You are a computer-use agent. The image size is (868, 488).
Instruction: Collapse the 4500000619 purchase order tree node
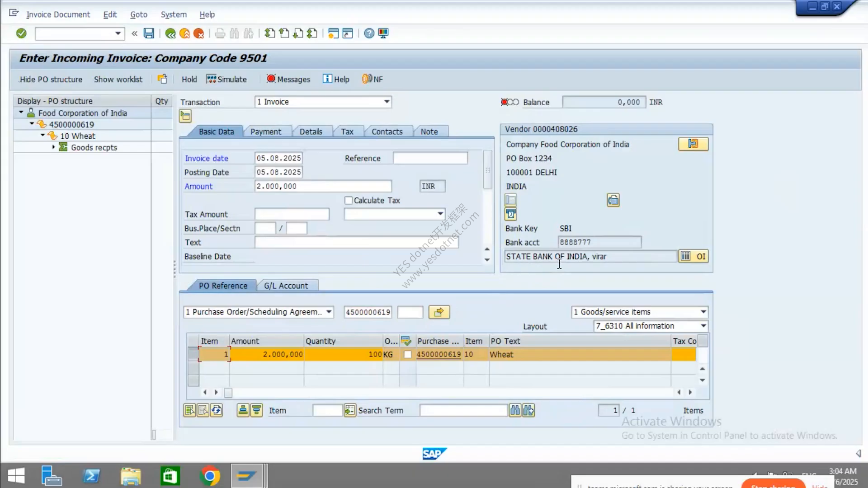point(32,124)
